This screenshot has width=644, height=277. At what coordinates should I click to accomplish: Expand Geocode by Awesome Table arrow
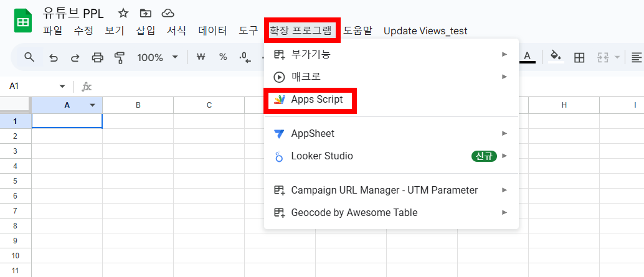[x=504, y=212]
